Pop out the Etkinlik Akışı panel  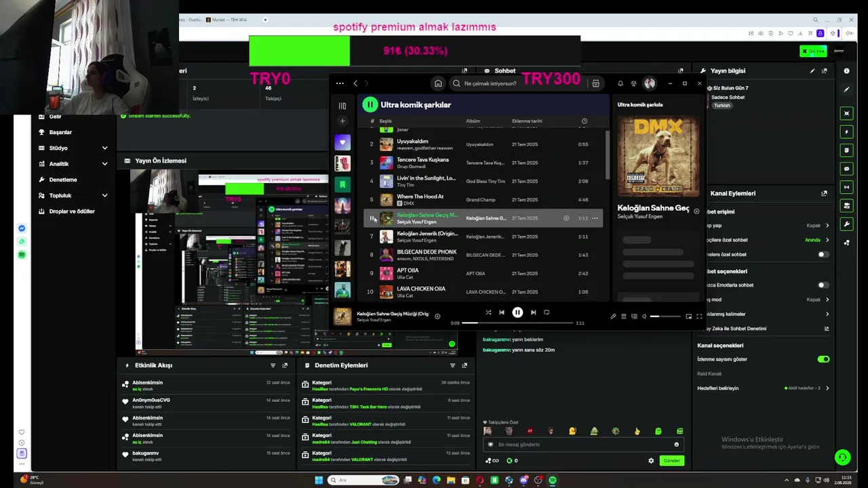285,365
